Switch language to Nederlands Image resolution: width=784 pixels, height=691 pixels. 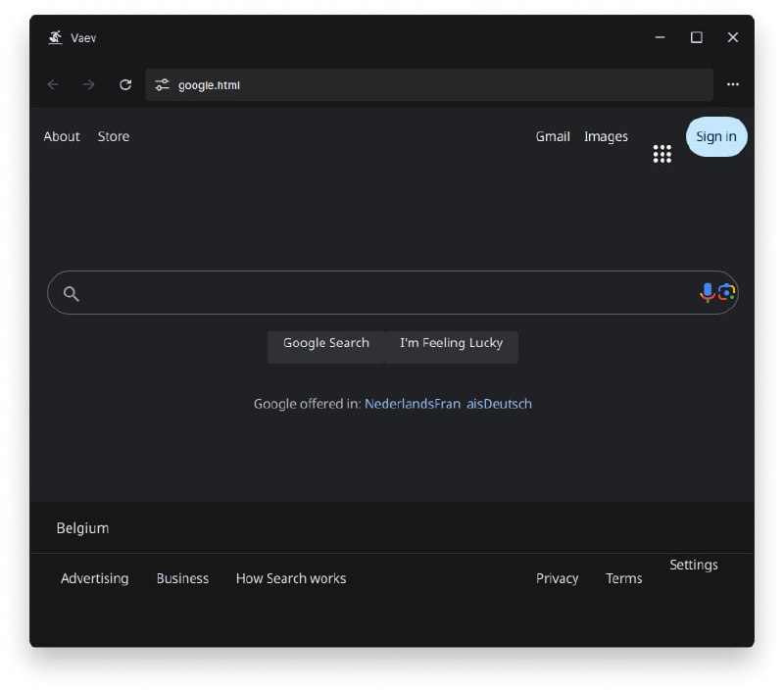tap(398, 404)
